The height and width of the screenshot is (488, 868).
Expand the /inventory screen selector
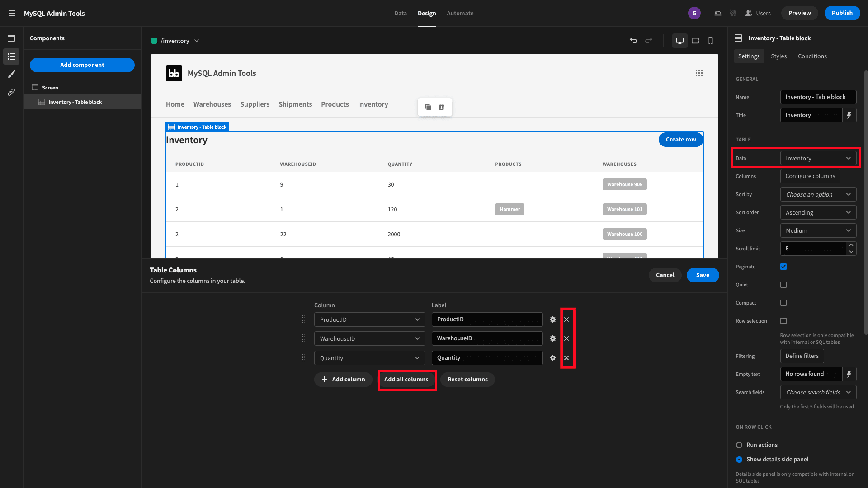(x=175, y=41)
